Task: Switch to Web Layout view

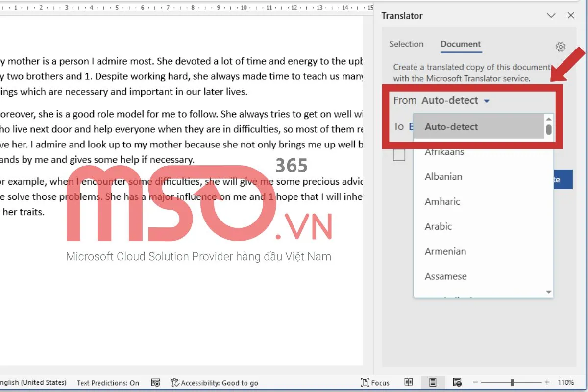Action: 457,382
